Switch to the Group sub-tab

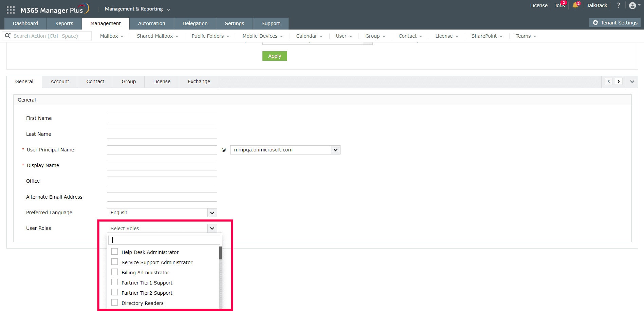(x=129, y=81)
